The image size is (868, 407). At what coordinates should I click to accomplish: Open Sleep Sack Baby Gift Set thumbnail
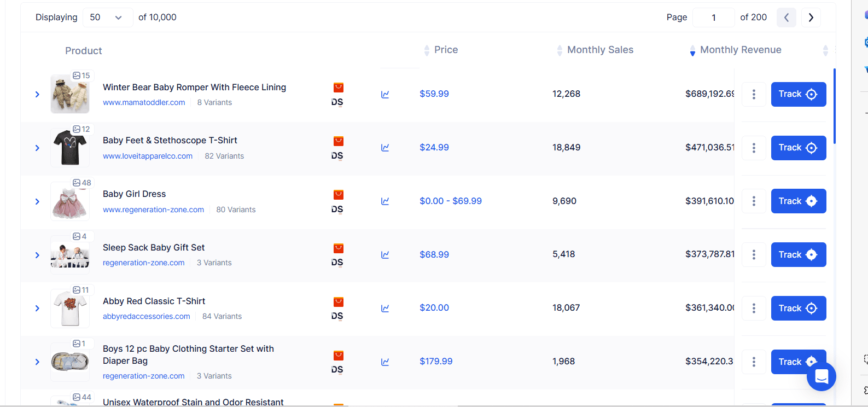(x=70, y=255)
